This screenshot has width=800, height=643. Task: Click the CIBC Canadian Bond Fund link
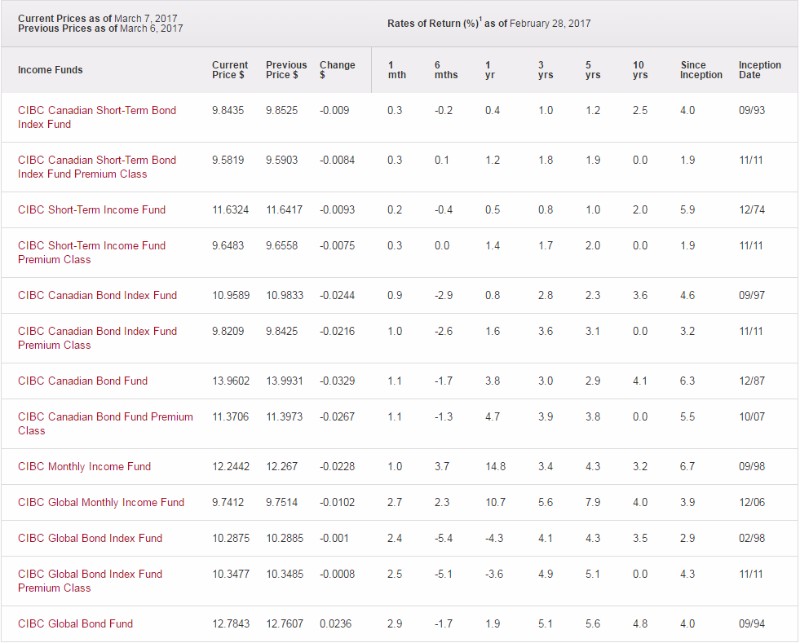(x=83, y=381)
